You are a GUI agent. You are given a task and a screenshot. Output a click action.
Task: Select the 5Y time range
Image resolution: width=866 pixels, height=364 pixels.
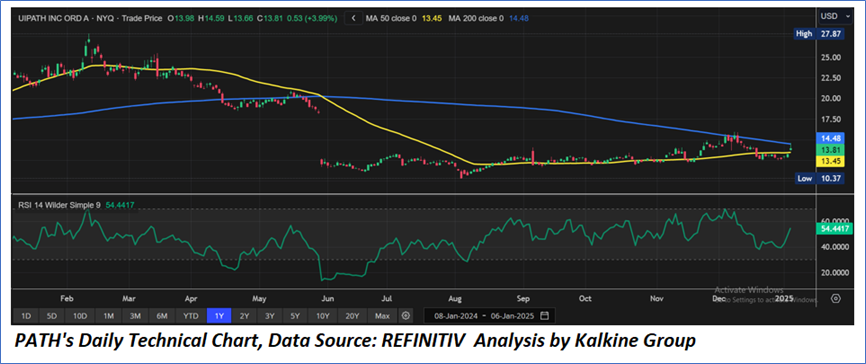(x=294, y=316)
